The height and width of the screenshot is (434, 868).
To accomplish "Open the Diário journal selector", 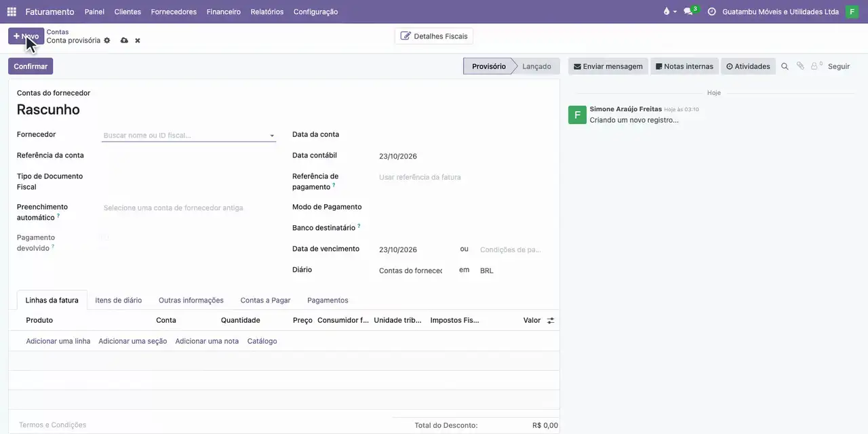I will (411, 271).
